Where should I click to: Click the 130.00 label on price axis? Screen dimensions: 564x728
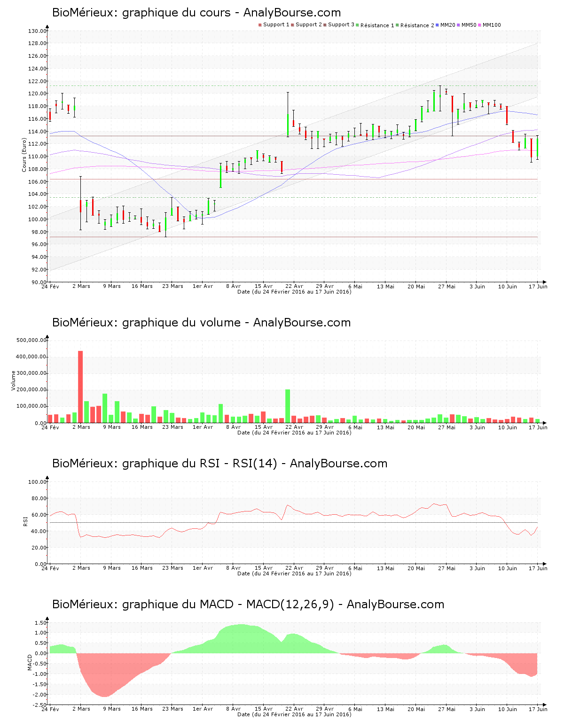tap(37, 31)
